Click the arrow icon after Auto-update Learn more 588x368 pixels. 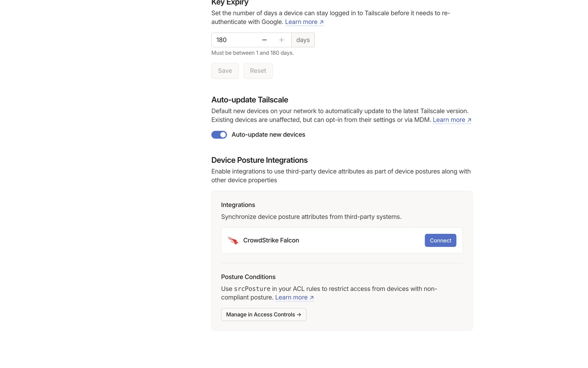(469, 120)
